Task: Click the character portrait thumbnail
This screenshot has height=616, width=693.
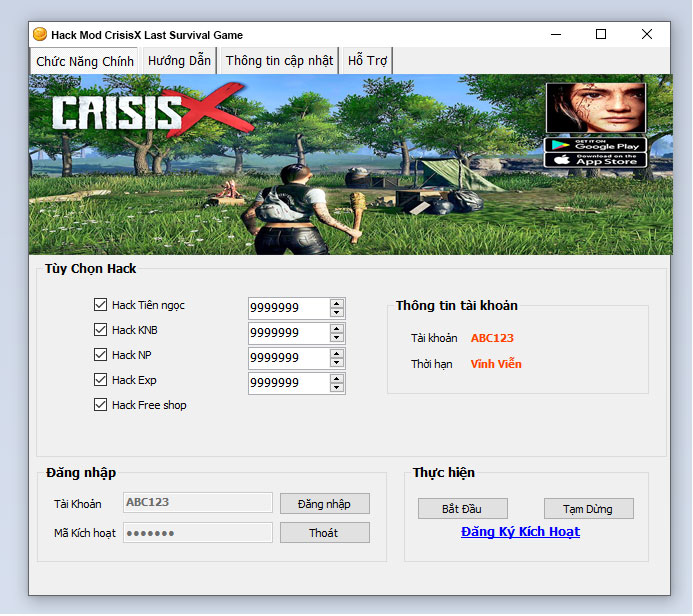Action: pyautogui.click(x=596, y=107)
